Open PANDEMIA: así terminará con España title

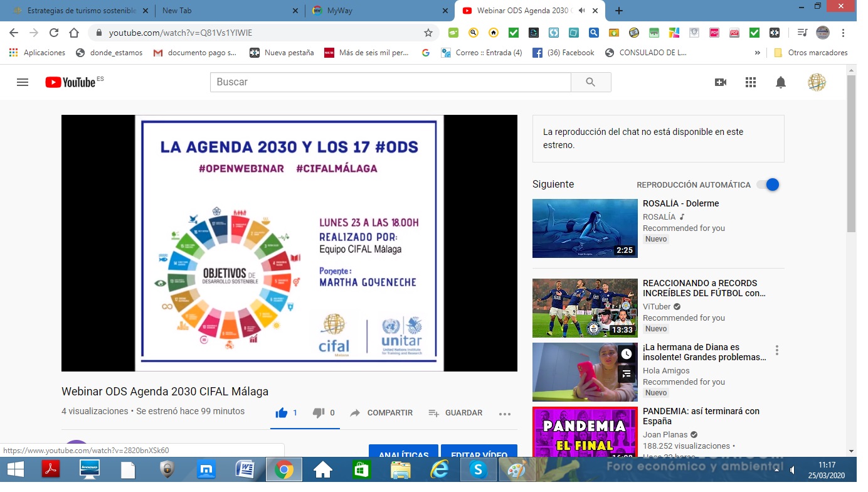click(701, 416)
